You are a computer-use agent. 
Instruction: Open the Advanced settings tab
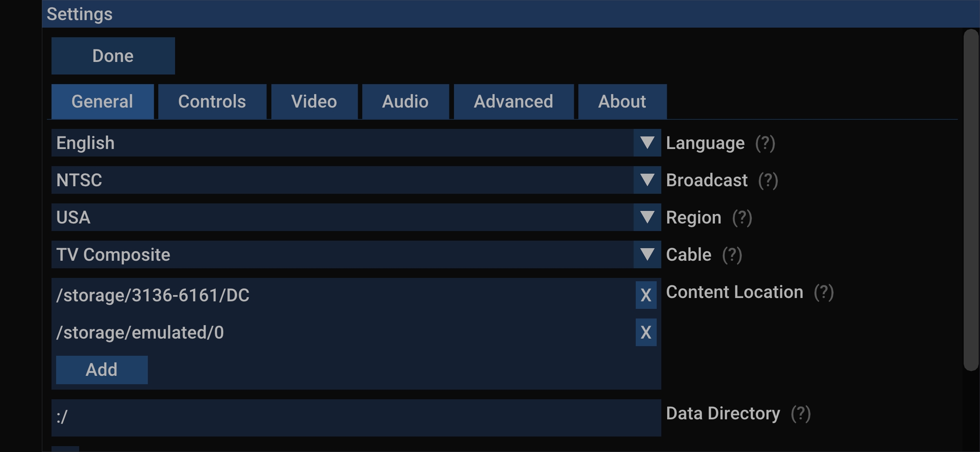(x=513, y=101)
